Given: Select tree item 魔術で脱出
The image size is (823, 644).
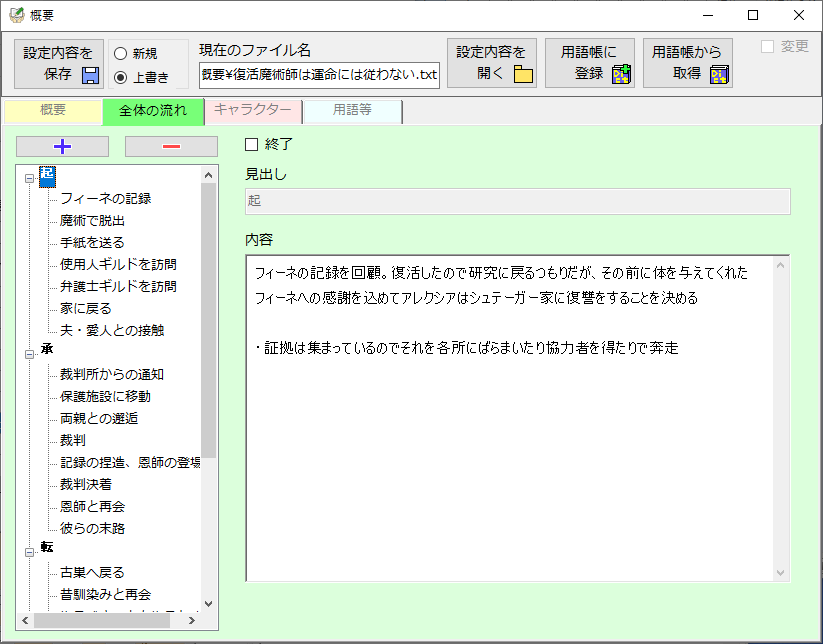Looking at the screenshot, I should coord(92,220).
